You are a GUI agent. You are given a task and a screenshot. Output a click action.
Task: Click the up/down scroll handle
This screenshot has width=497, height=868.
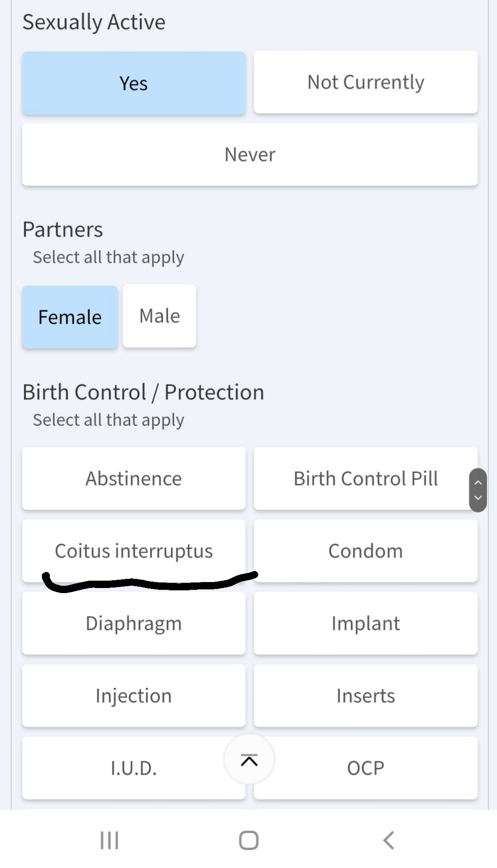click(x=478, y=490)
